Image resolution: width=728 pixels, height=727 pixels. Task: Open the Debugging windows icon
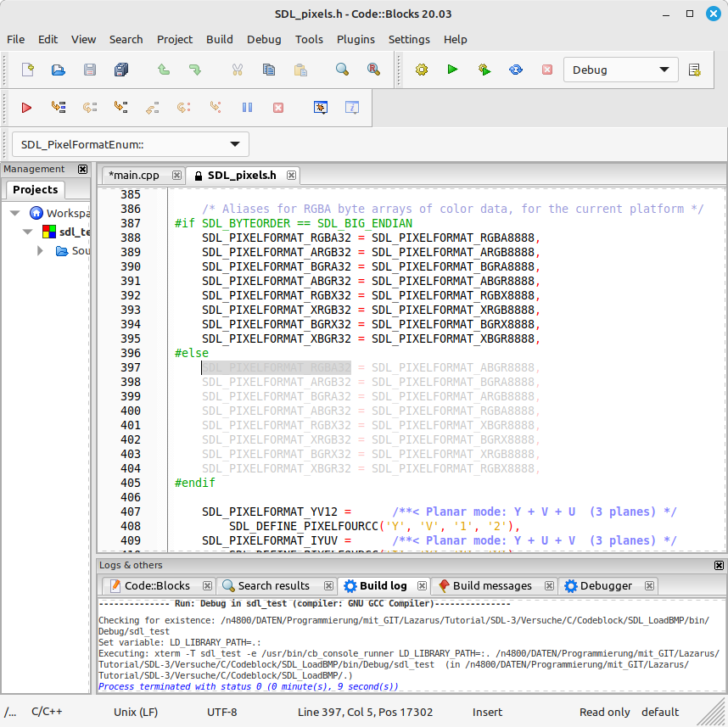[x=321, y=108]
